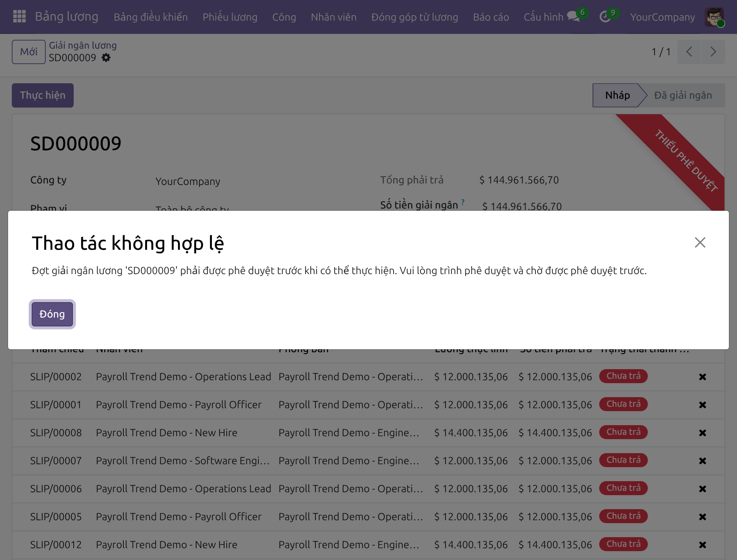Image resolution: width=737 pixels, height=560 pixels.
Task: Close the error dialog with the X icon
Action: point(700,242)
